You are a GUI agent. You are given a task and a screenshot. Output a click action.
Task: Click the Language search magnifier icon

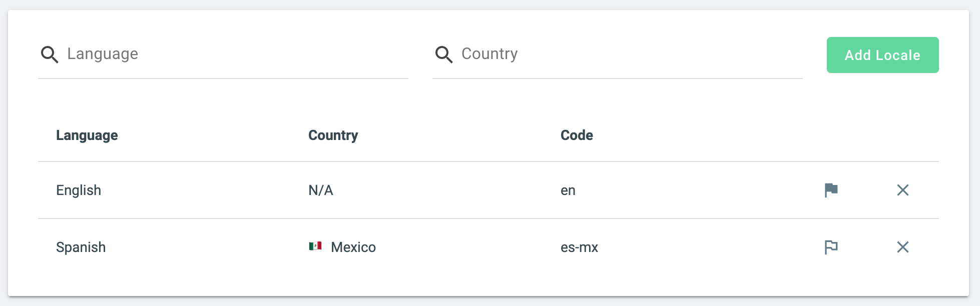pyautogui.click(x=50, y=54)
